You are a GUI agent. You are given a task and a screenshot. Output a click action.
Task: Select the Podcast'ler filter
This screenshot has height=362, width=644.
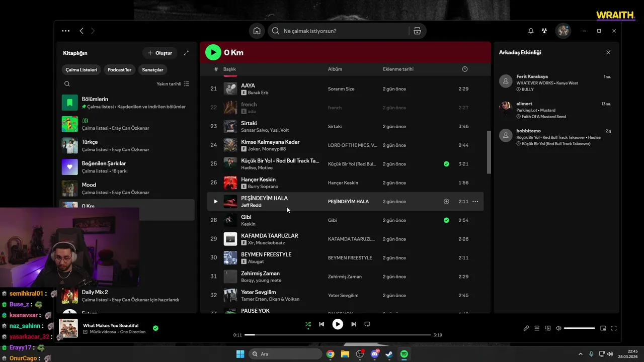[119, 70]
